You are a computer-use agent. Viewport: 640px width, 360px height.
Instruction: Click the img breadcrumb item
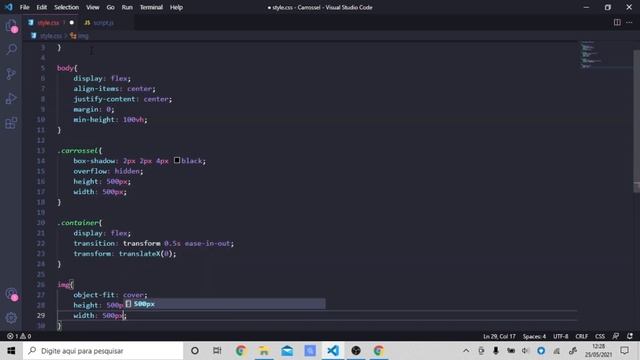[80, 36]
